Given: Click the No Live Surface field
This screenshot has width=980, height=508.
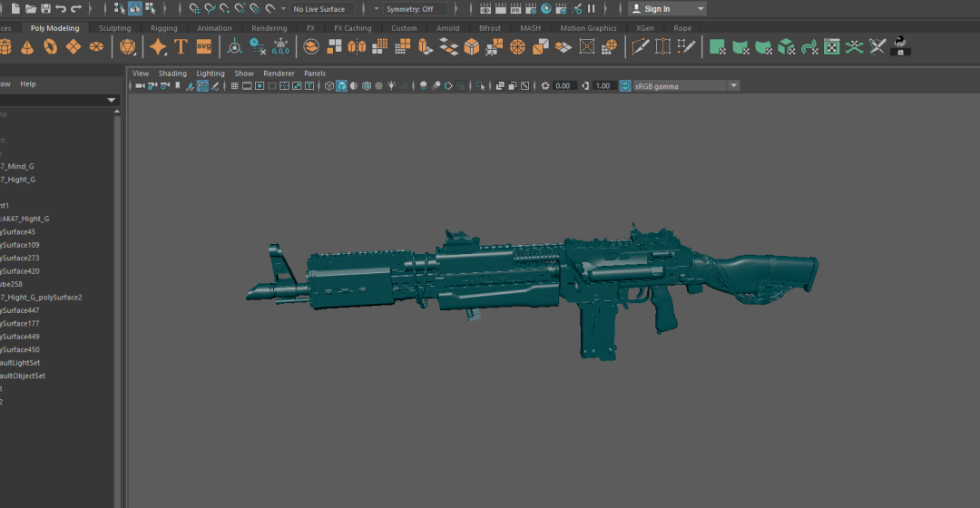Looking at the screenshot, I should 324,9.
